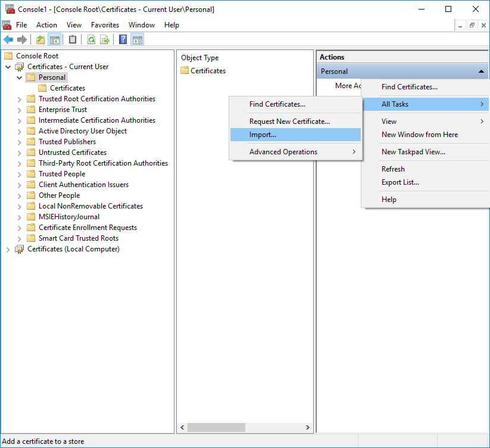490x448 pixels.
Task: Click the Object Type column header
Action: click(200, 58)
